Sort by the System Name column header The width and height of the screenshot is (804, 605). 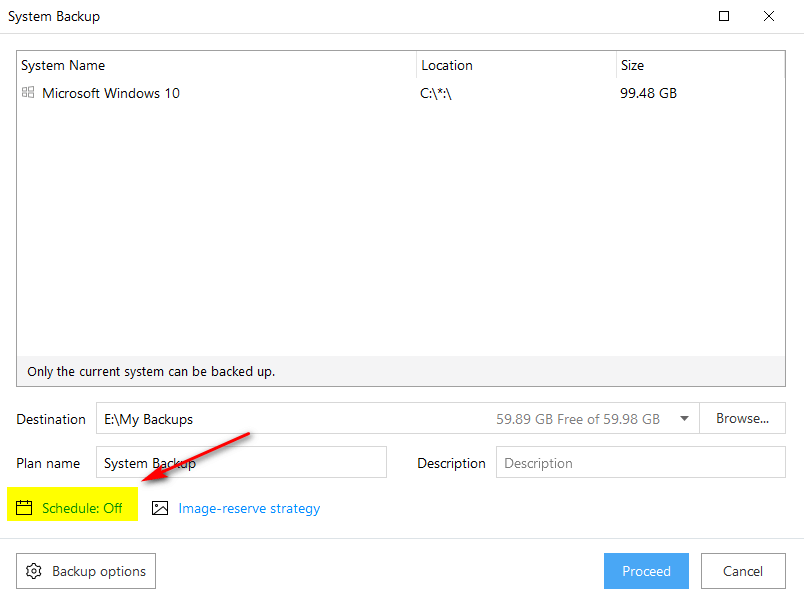coord(63,65)
